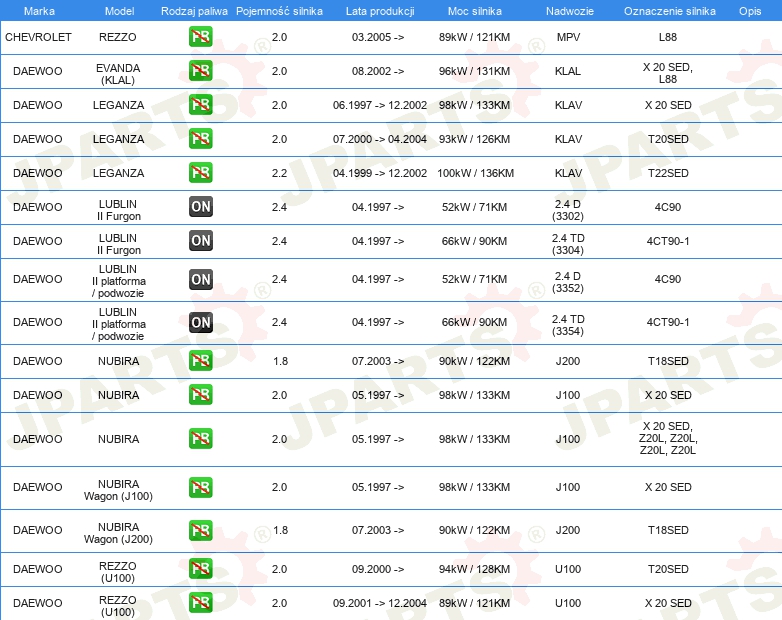Select the MPV body type cell

[568, 37]
